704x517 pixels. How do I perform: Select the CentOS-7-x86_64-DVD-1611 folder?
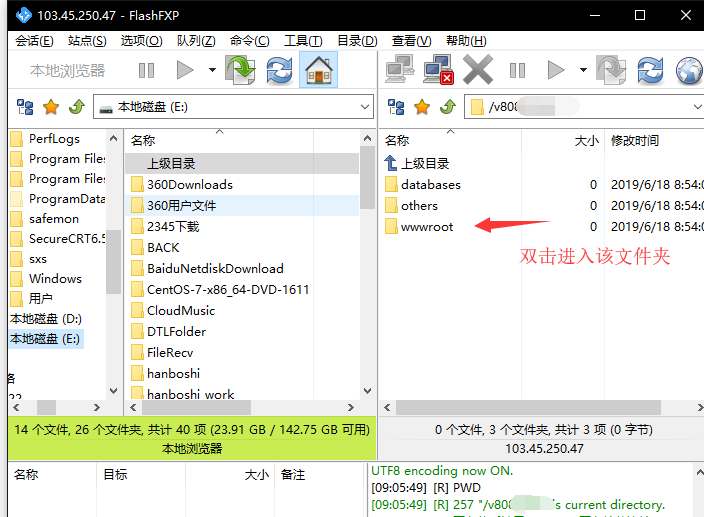228,289
